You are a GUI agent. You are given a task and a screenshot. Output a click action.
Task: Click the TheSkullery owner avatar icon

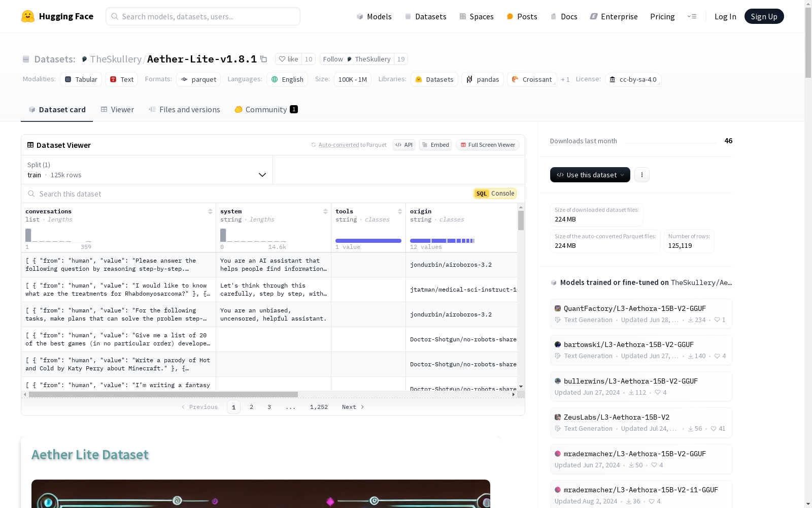point(84,59)
